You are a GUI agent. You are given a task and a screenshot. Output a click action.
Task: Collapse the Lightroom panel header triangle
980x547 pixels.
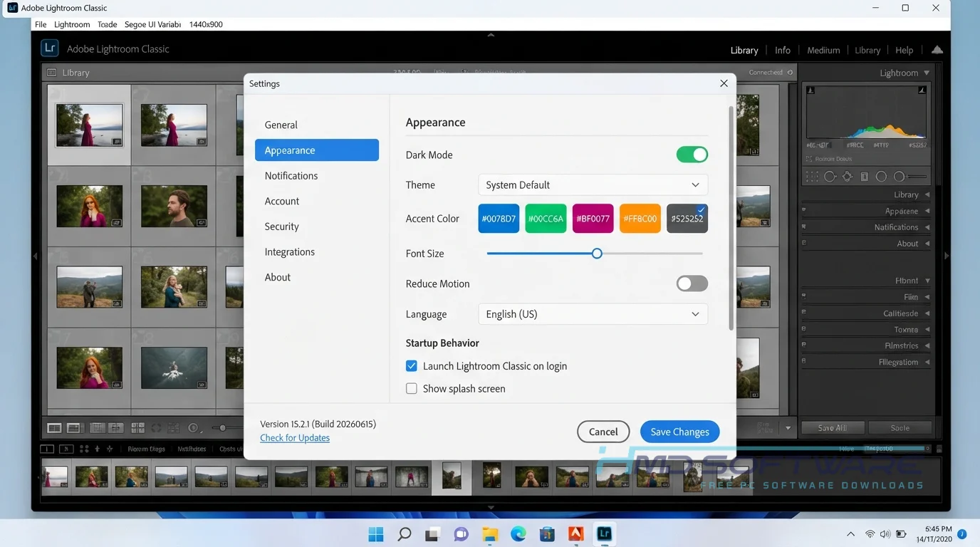click(927, 73)
